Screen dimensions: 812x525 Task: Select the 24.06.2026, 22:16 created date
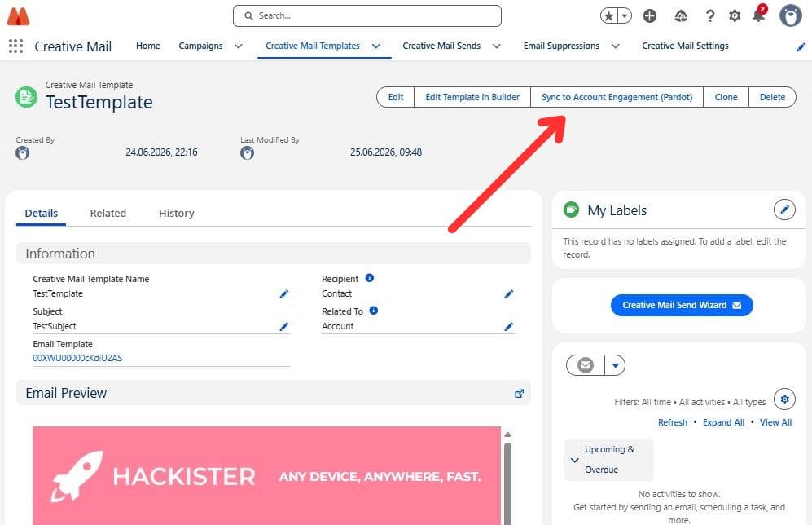[x=161, y=152]
